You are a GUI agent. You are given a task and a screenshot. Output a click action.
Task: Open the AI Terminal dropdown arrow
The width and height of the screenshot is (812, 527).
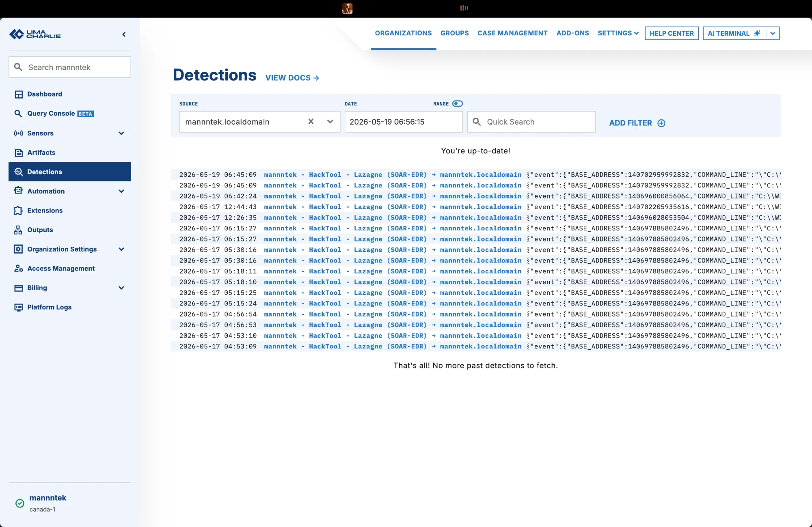(773, 33)
